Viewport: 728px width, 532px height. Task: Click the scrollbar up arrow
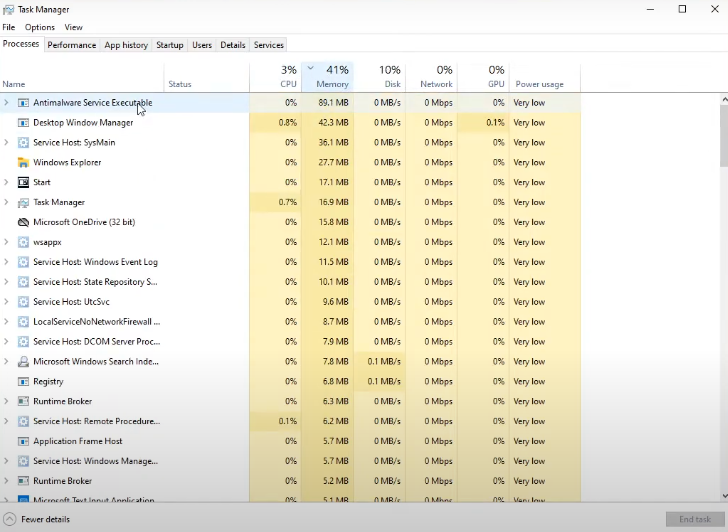pyautogui.click(x=724, y=99)
